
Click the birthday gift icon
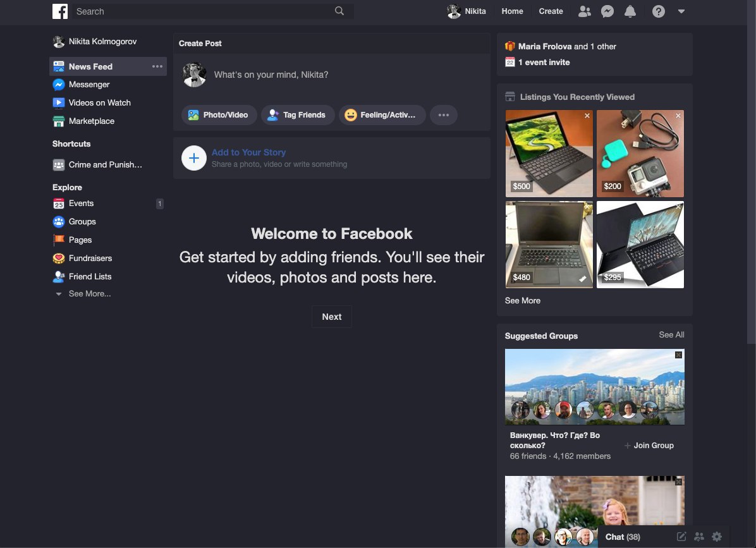(510, 46)
